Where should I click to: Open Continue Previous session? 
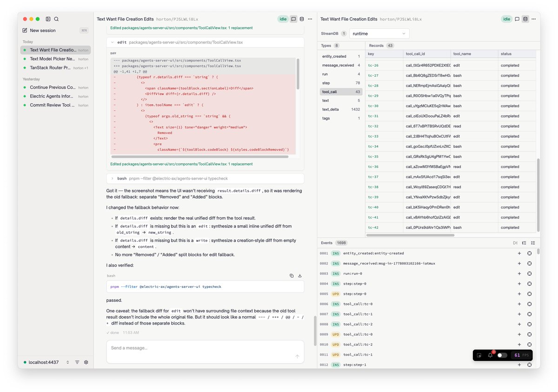(x=55, y=87)
